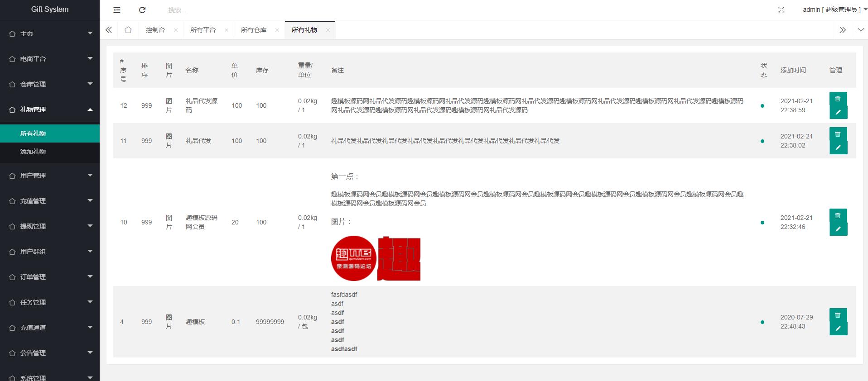Click the 图片 link in row 12
This screenshot has height=381, width=868.
[169, 105]
